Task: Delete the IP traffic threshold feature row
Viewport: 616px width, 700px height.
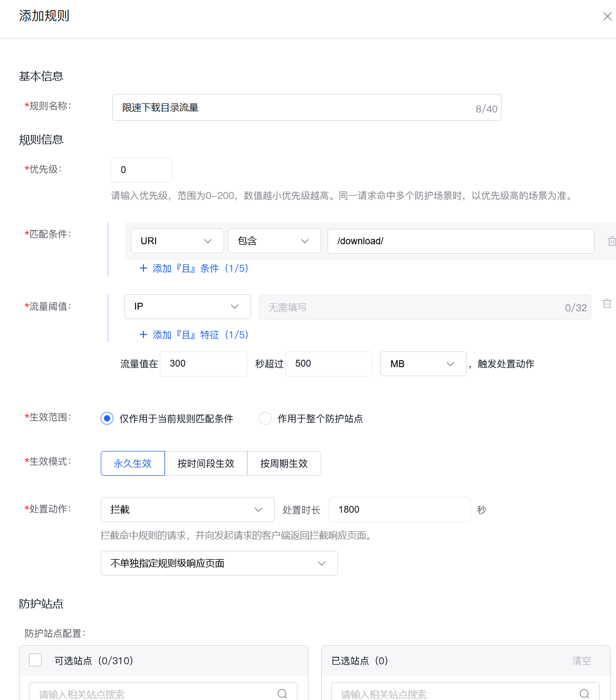Action: 607,303
